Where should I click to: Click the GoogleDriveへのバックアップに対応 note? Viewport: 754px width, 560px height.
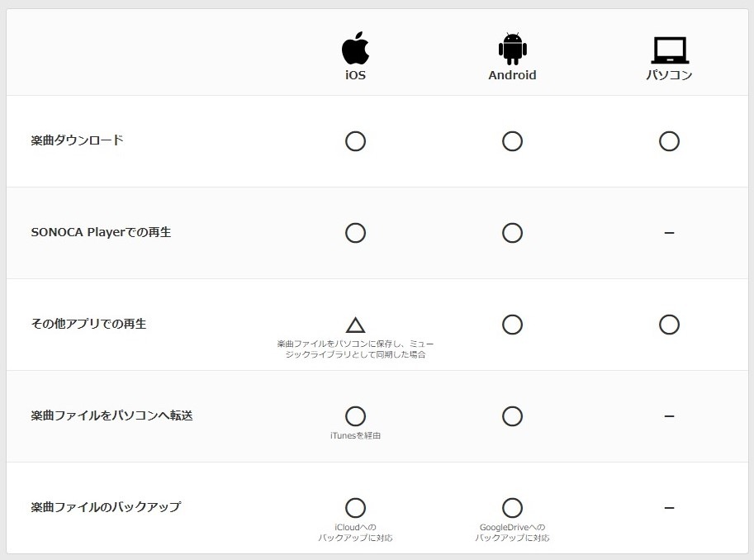(x=512, y=533)
